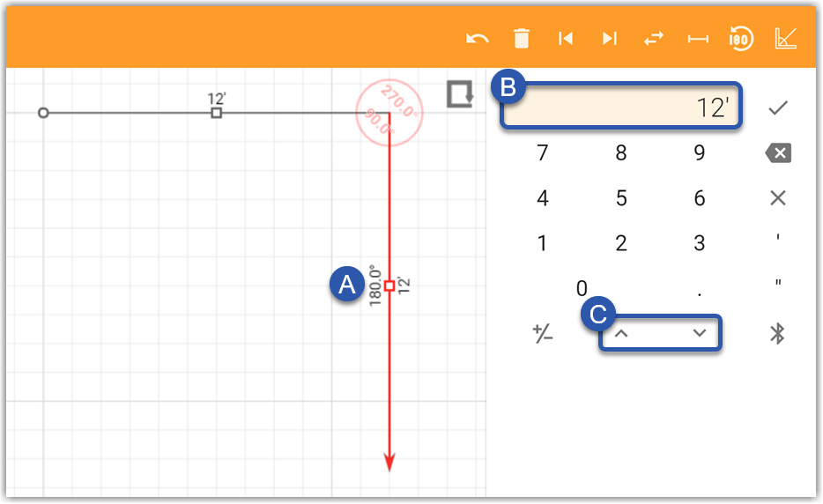Tap number 8 on keypad
This screenshot has height=504, width=823.
621,152
